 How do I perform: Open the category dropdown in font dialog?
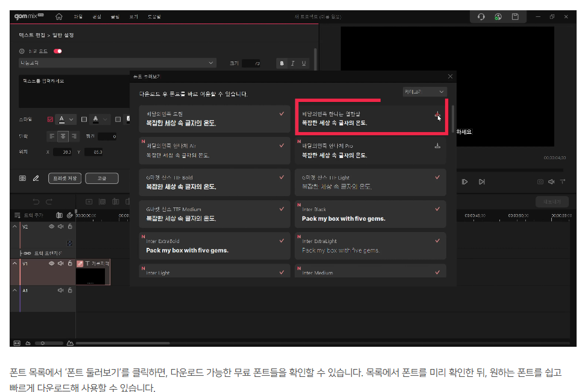click(425, 92)
